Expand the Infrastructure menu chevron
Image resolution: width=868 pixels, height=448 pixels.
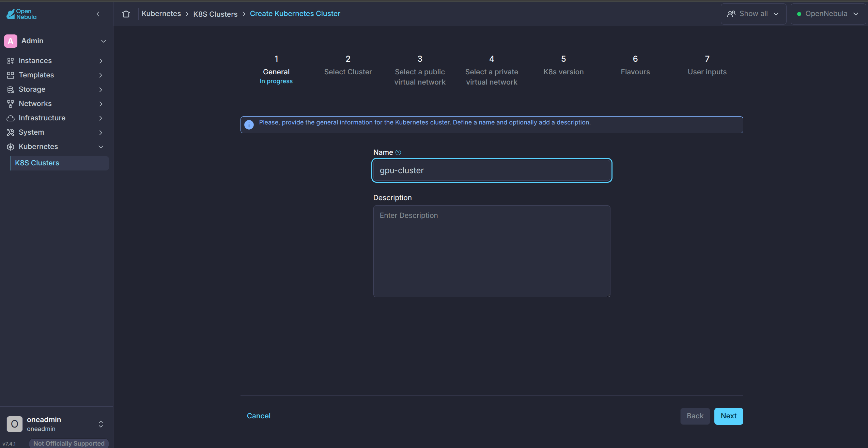coord(100,118)
